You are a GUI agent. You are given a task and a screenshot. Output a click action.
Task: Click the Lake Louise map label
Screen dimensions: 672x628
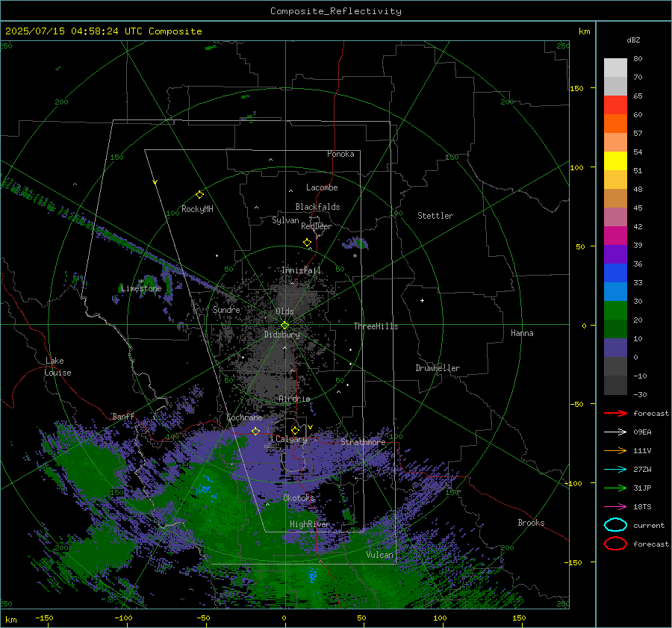pyautogui.click(x=57, y=367)
